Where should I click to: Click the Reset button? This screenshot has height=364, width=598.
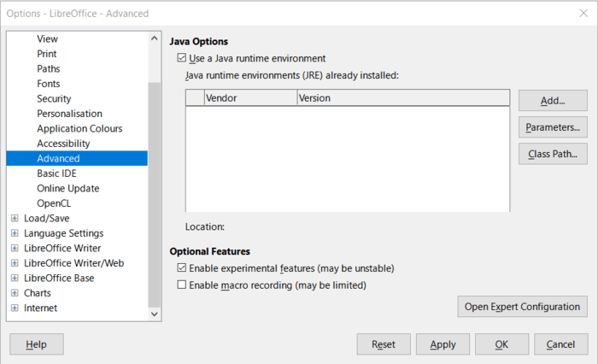tap(384, 344)
